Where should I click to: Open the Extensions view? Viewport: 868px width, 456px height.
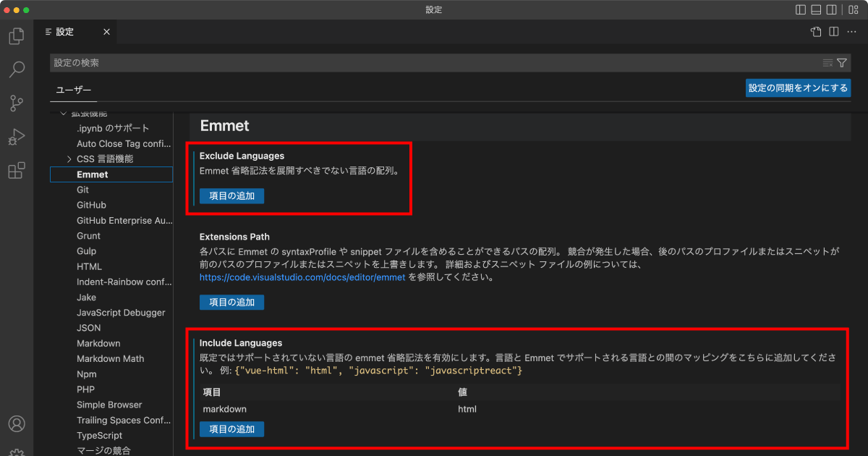click(x=17, y=171)
